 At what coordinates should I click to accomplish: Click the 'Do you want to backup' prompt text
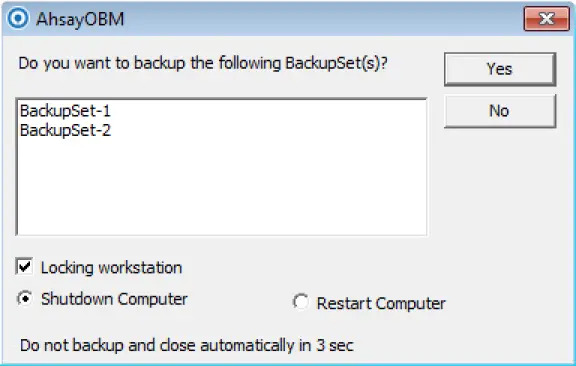click(203, 63)
